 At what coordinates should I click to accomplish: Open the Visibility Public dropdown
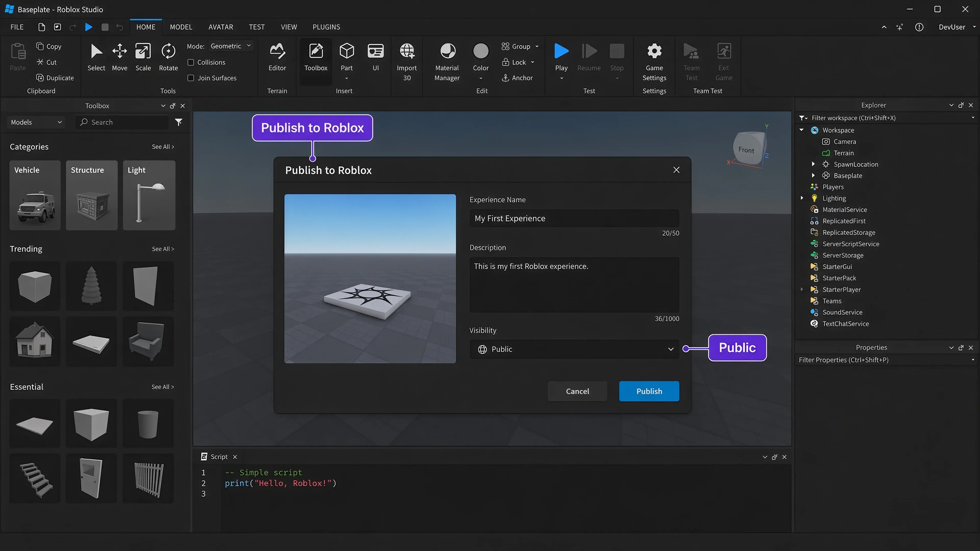click(x=574, y=349)
